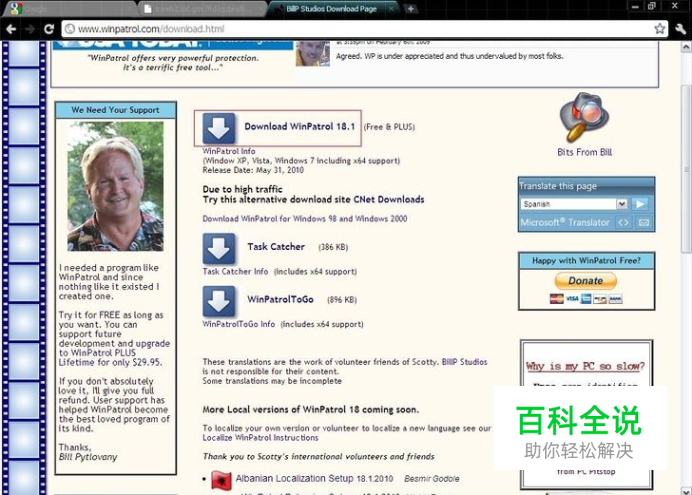
Task: Click the Download WinPatrol 18.1 link
Action: [x=300, y=127]
